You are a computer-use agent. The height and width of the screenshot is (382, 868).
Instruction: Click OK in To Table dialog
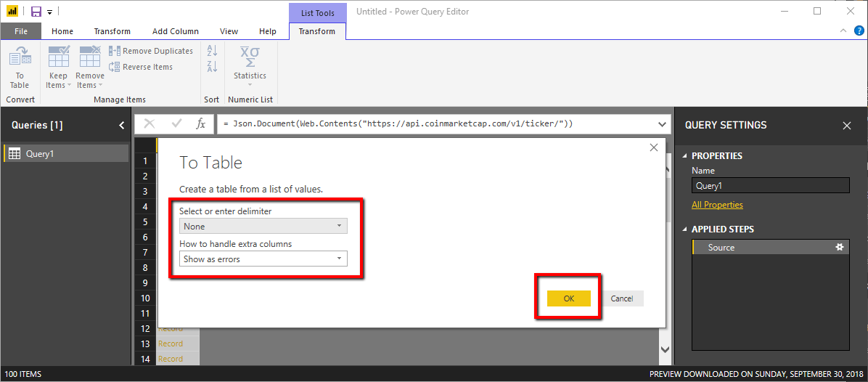coord(569,298)
